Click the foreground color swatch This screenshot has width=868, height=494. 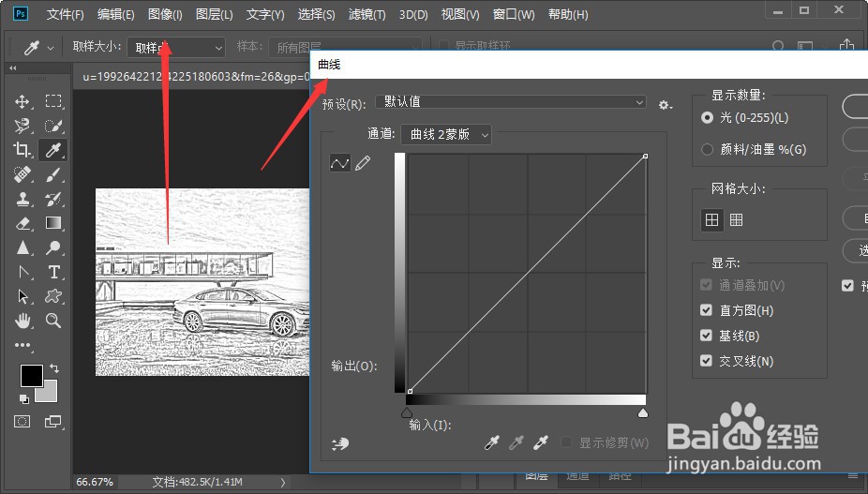click(32, 376)
